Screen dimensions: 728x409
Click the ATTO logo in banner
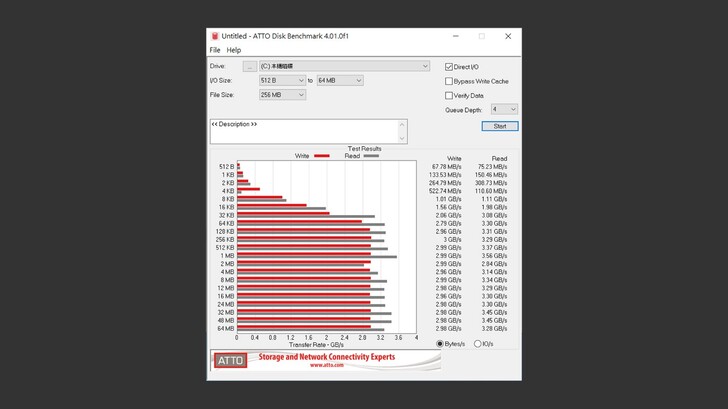(230, 361)
